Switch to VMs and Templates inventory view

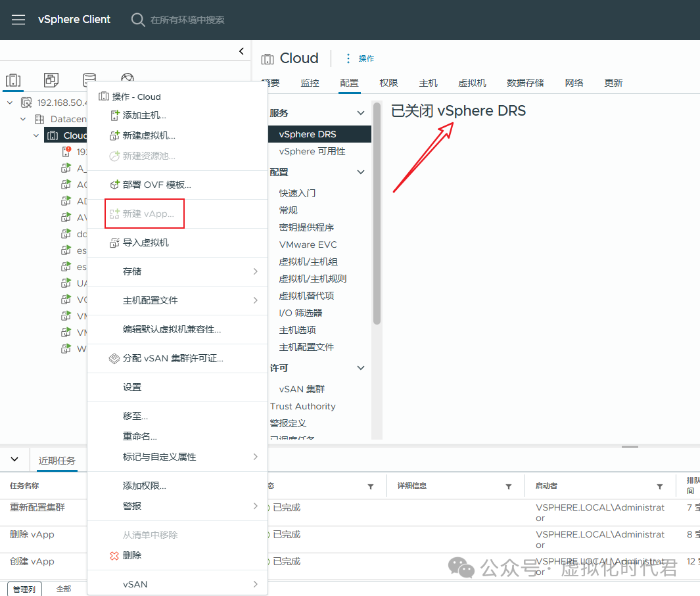click(51, 80)
